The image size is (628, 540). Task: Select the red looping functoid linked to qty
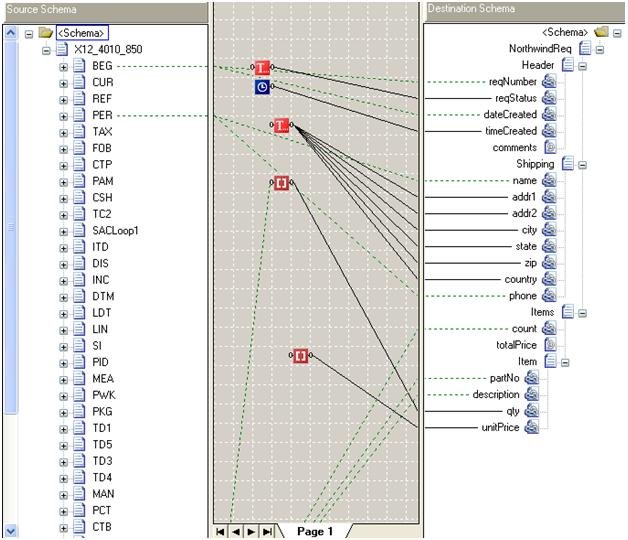click(282, 183)
